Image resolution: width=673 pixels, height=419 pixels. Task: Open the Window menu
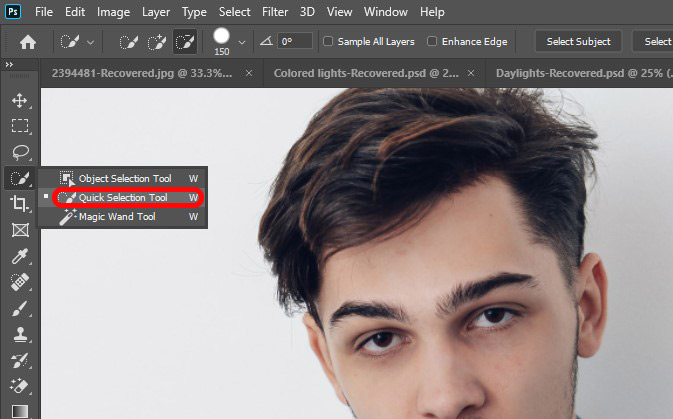click(385, 12)
